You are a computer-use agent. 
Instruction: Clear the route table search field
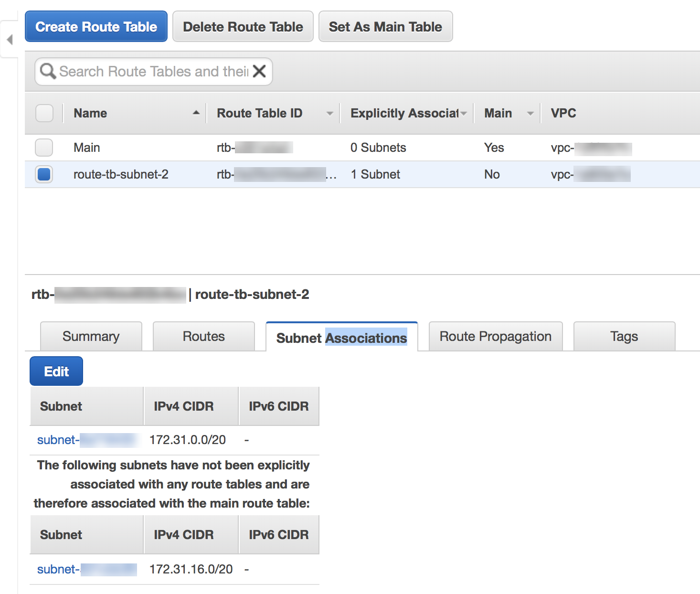click(259, 72)
